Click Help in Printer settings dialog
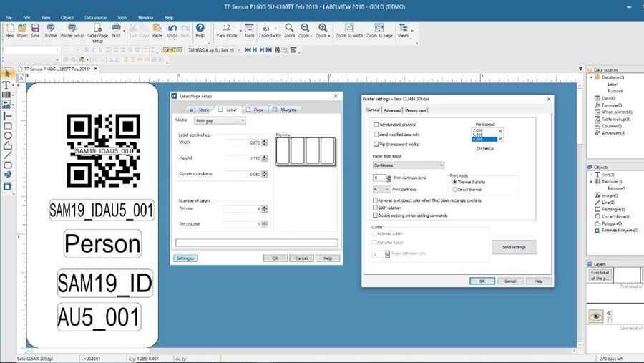The height and width of the screenshot is (363, 644). (538, 281)
